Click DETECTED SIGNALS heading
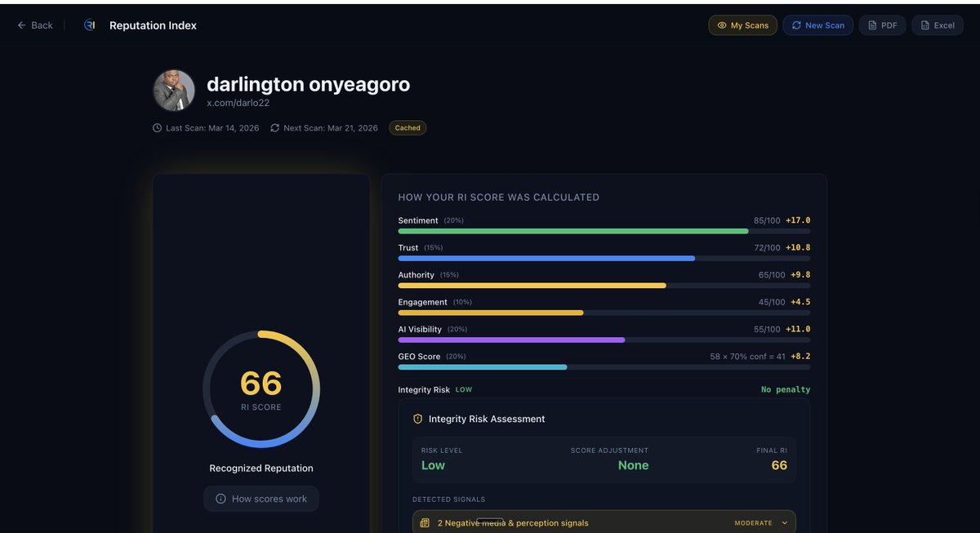The width and height of the screenshot is (980, 533). coord(449,500)
